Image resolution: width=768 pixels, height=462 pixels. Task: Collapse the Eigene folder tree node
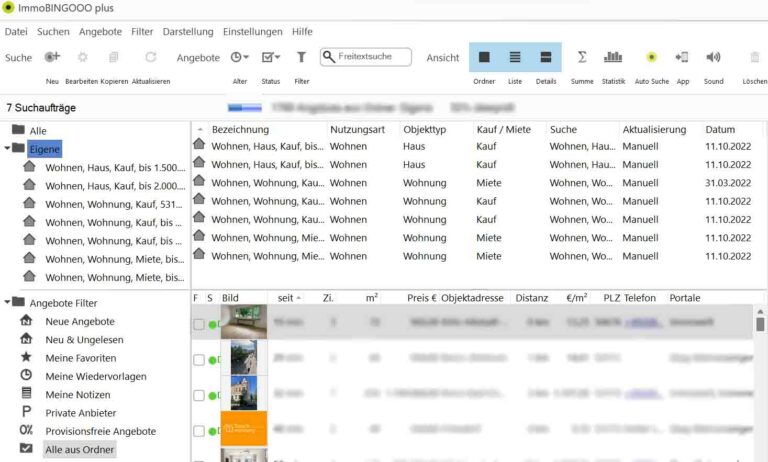click(8, 149)
